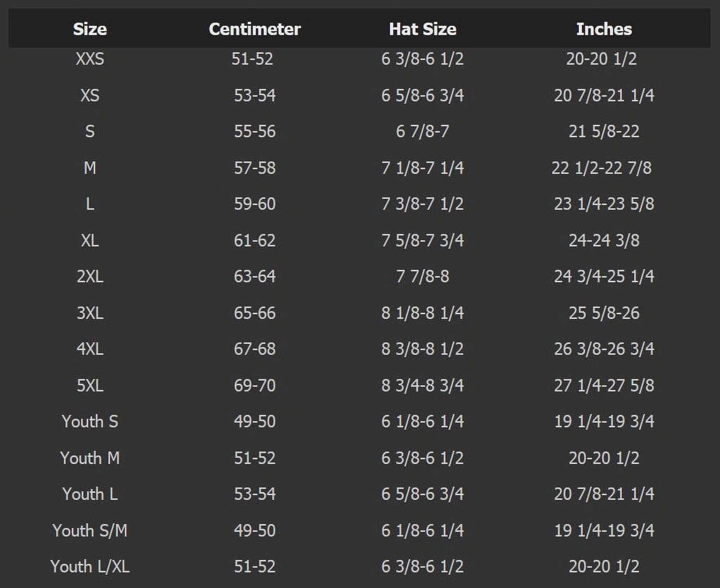
Task: Click the 63-64 centimeter value
Action: [x=255, y=276]
